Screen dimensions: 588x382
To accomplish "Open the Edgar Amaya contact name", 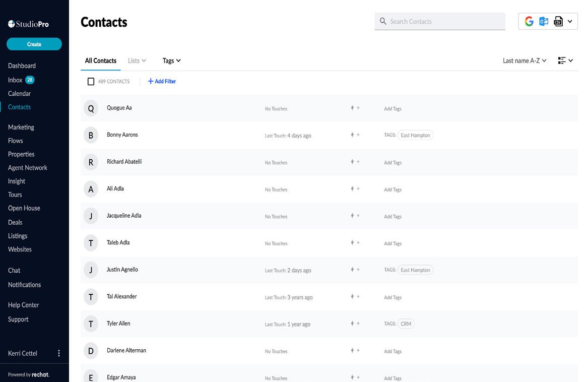I will pyautogui.click(x=121, y=377).
